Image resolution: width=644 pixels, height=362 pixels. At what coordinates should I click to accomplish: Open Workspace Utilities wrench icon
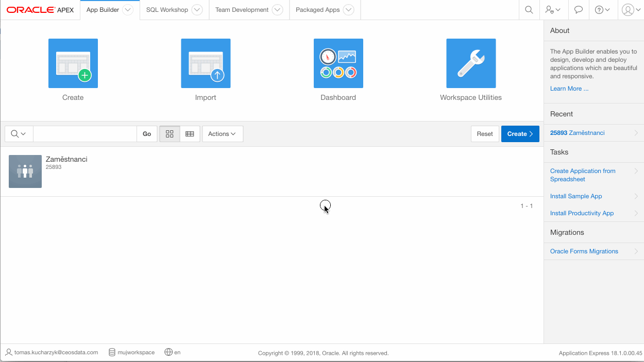[x=471, y=63]
